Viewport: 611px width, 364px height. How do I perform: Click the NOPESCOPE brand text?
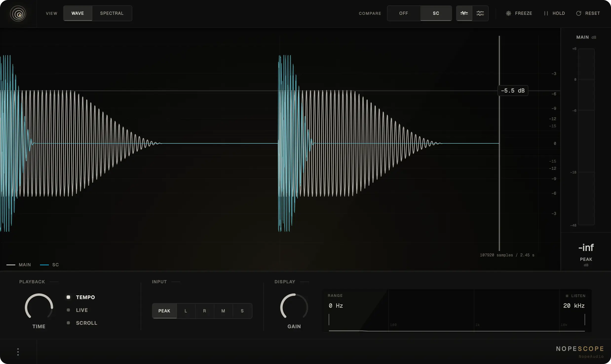(x=580, y=349)
